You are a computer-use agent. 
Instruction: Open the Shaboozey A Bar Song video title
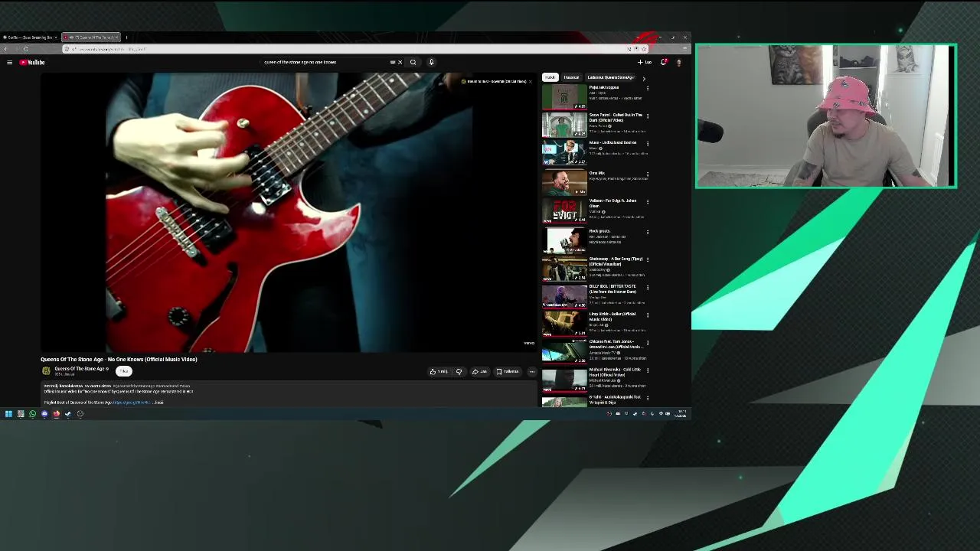coord(616,261)
